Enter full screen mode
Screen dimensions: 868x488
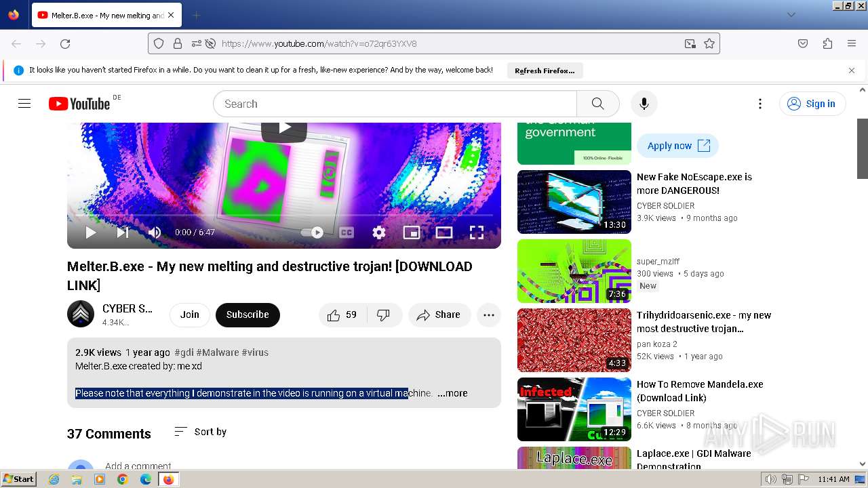pos(477,232)
